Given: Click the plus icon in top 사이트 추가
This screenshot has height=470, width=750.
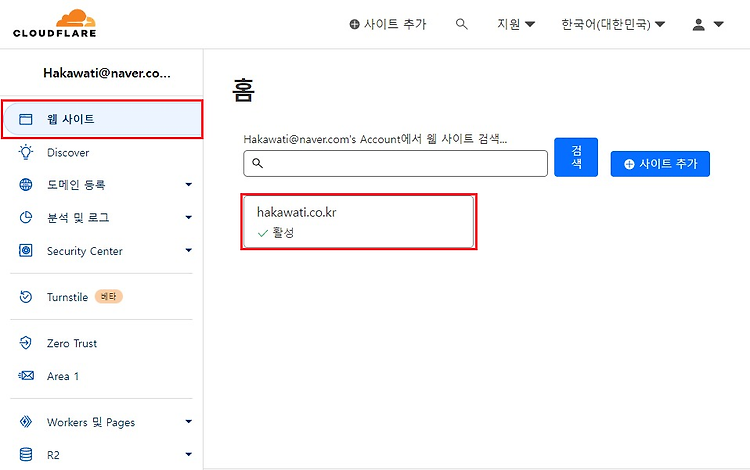Looking at the screenshot, I should pyautogui.click(x=354, y=24).
